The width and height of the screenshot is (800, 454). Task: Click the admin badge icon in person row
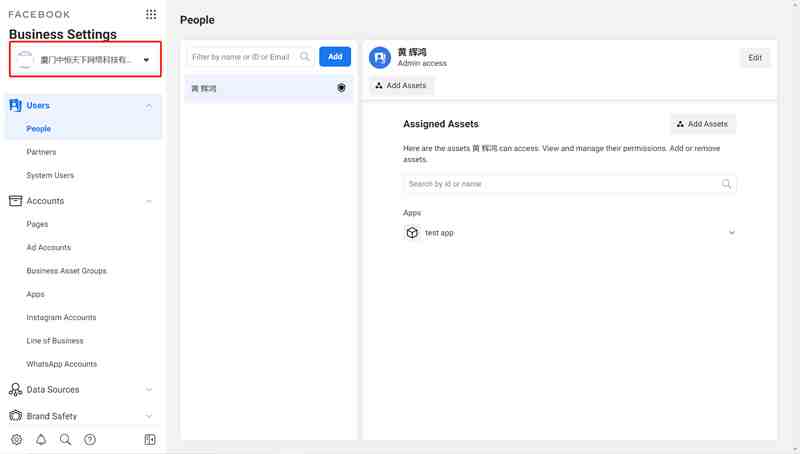click(341, 88)
